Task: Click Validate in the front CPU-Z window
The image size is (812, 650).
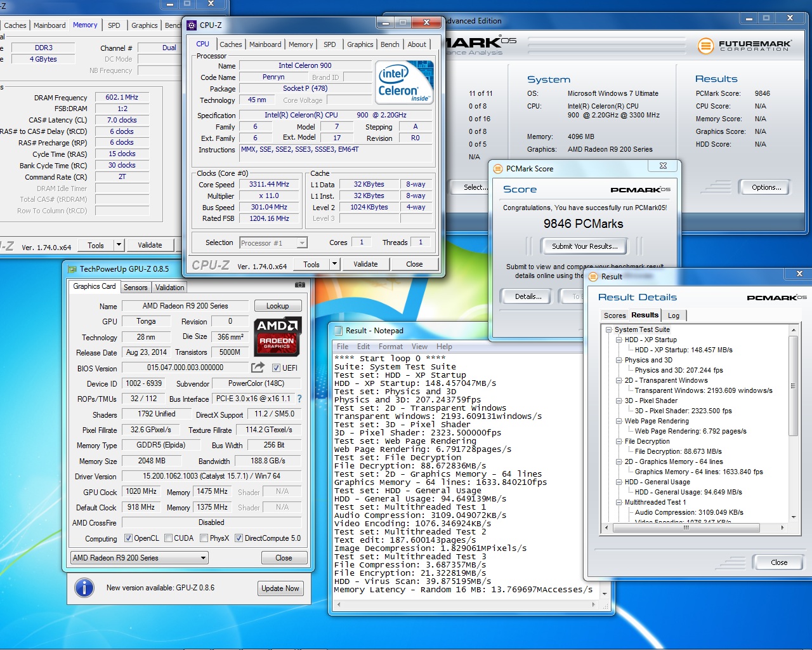Action: click(365, 264)
